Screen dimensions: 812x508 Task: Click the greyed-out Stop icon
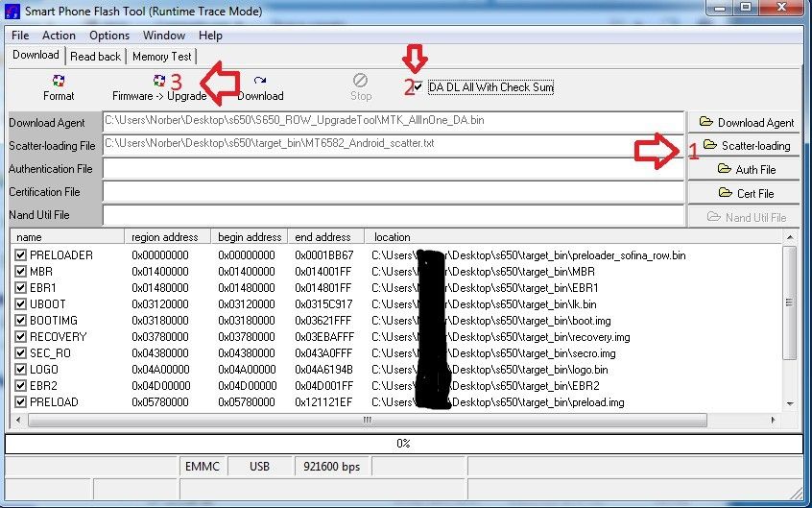(x=361, y=81)
